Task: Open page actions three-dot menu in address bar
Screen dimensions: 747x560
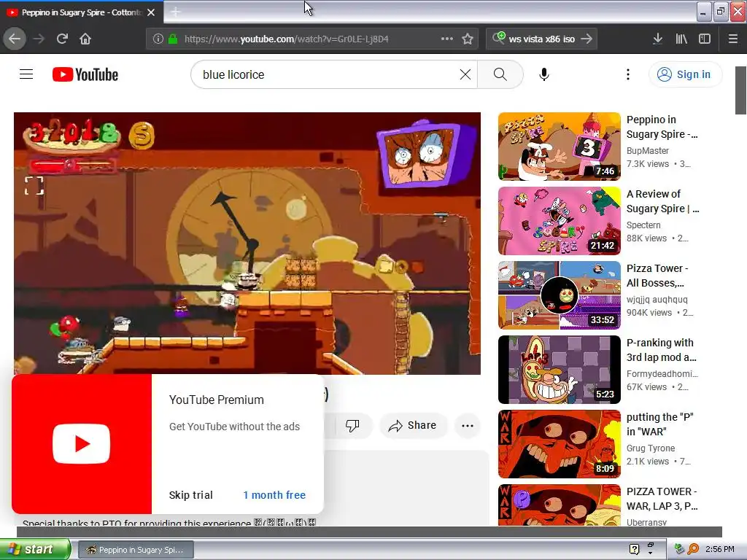Action: point(447,39)
